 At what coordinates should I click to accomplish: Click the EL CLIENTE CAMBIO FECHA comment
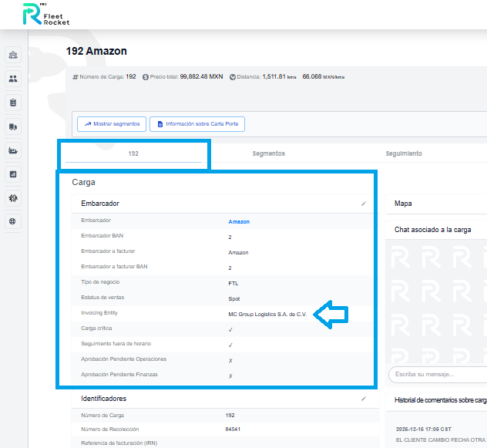(441, 440)
